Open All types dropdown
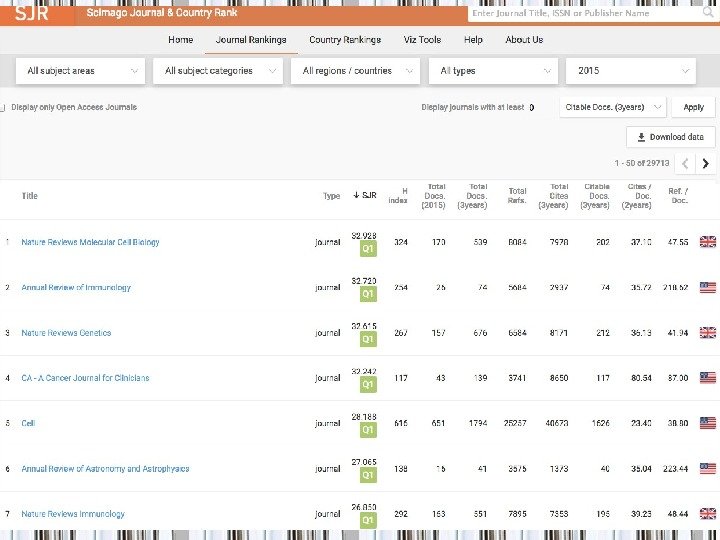Screen dimensions: 720x540 click(493, 71)
